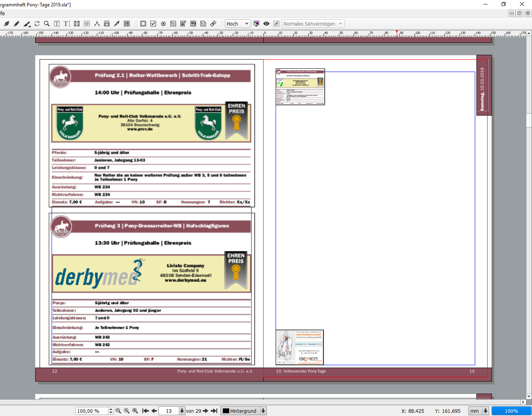Expand the page number 13 dropdown

tap(182, 411)
